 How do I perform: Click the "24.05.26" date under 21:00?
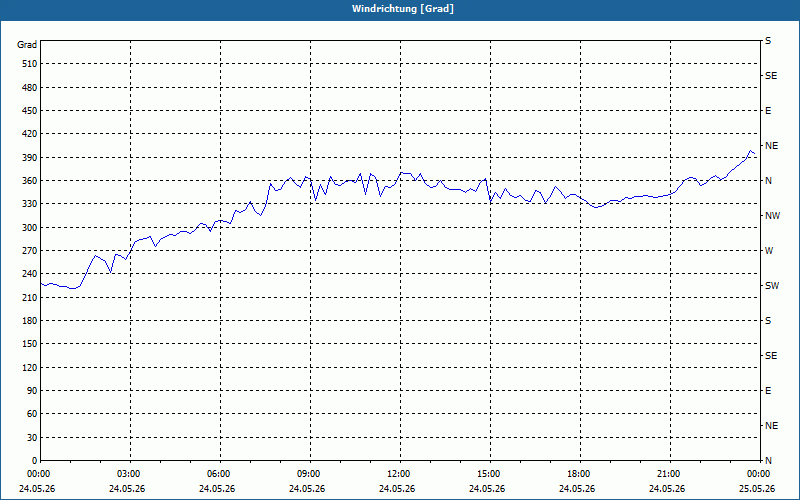pyautogui.click(x=667, y=489)
